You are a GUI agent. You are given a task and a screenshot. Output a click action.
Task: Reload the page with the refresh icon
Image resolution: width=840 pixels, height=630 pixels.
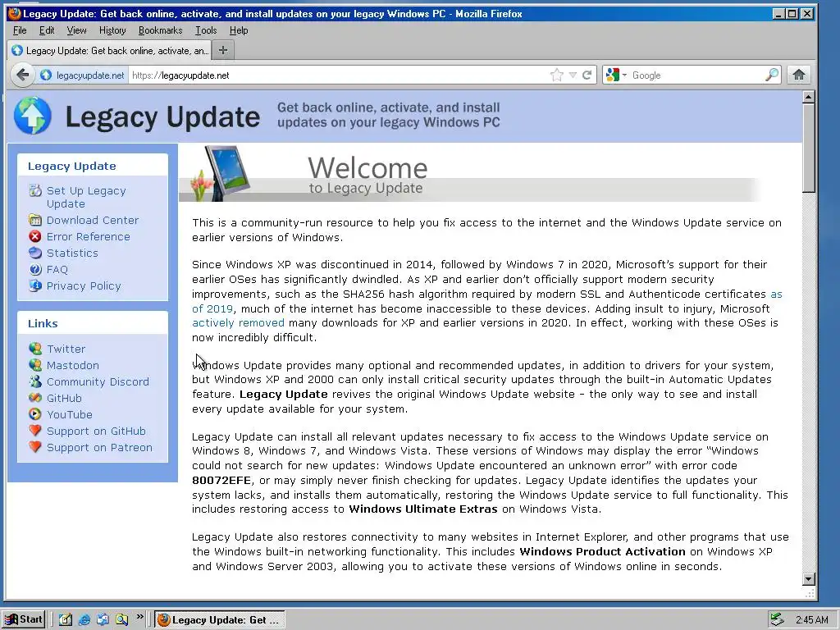pyautogui.click(x=587, y=75)
